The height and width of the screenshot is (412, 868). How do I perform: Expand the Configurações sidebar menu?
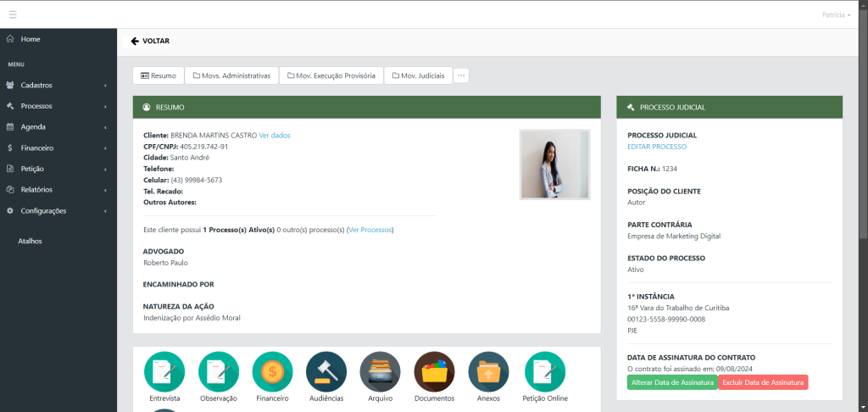point(58,211)
